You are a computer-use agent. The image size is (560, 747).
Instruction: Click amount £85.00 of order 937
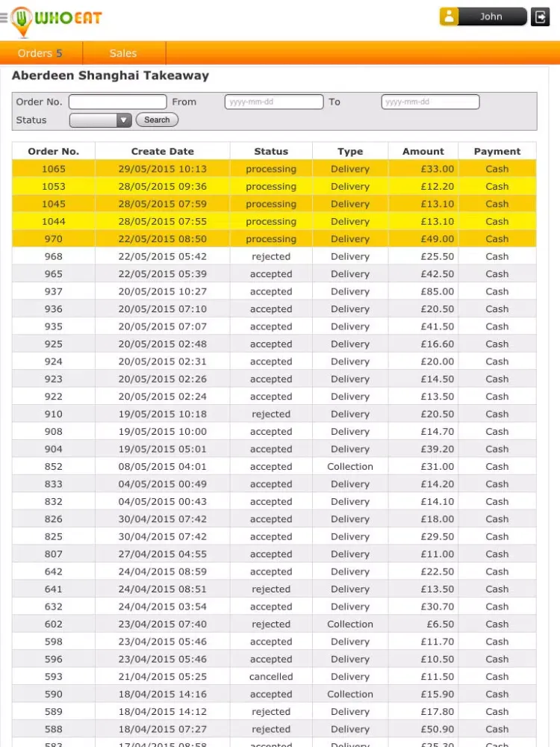point(437,291)
